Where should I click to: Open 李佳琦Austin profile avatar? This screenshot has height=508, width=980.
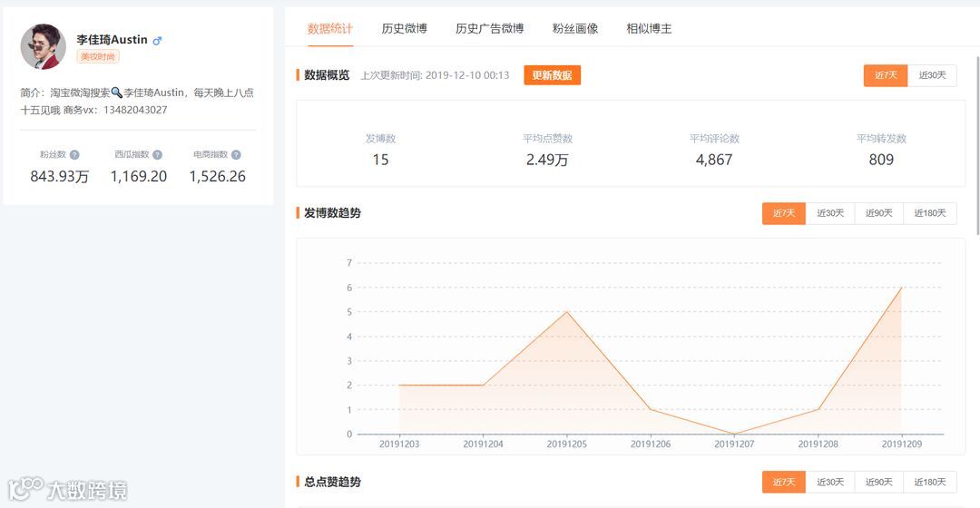point(44,46)
